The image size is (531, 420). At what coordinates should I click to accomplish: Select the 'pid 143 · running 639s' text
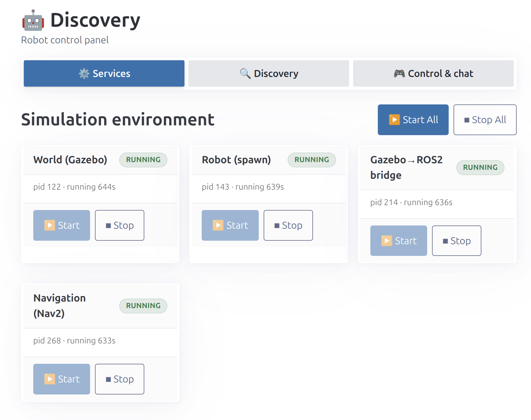(243, 187)
